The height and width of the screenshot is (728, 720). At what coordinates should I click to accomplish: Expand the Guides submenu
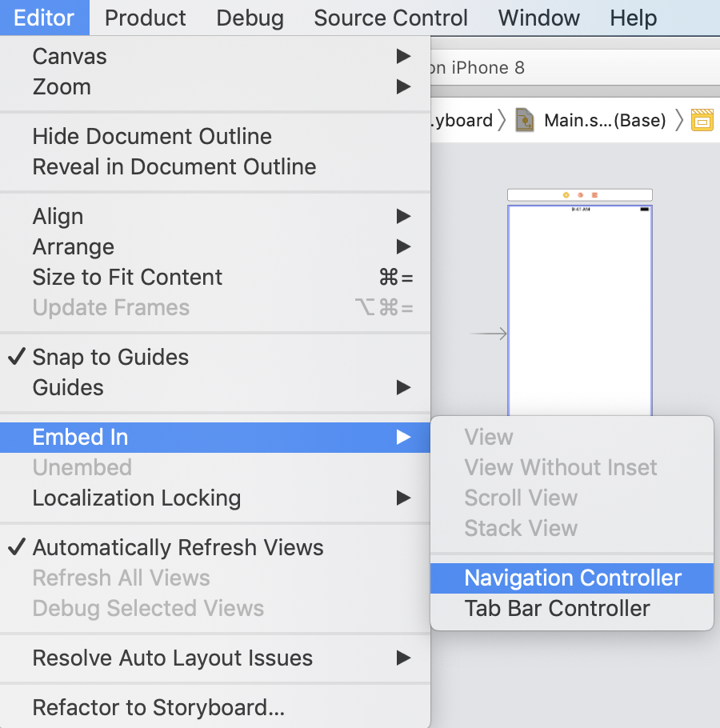[x=215, y=388]
